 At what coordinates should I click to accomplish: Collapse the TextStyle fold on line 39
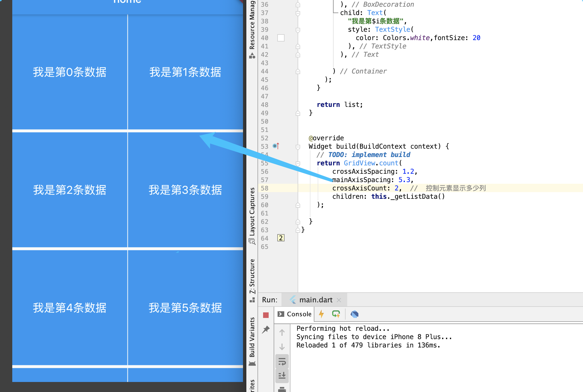click(298, 30)
